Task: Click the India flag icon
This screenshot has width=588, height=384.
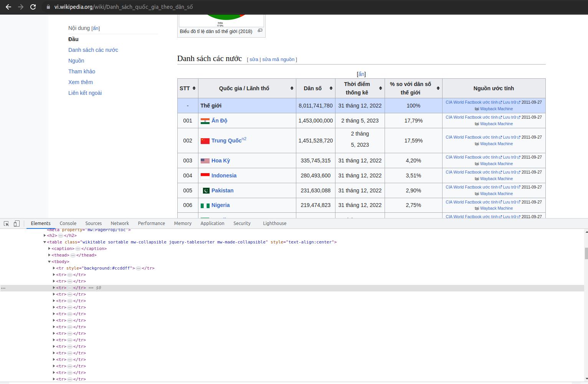Action: coord(205,121)
